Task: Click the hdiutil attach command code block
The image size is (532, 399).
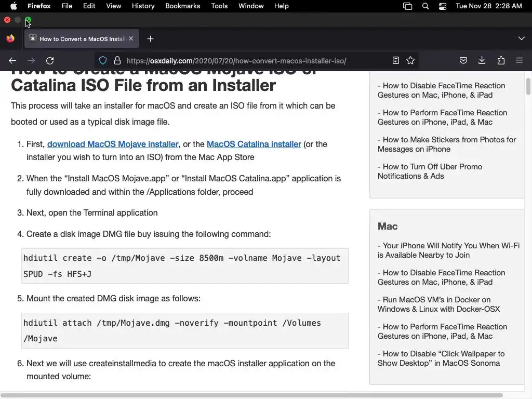Action: [x=185, y=331]
